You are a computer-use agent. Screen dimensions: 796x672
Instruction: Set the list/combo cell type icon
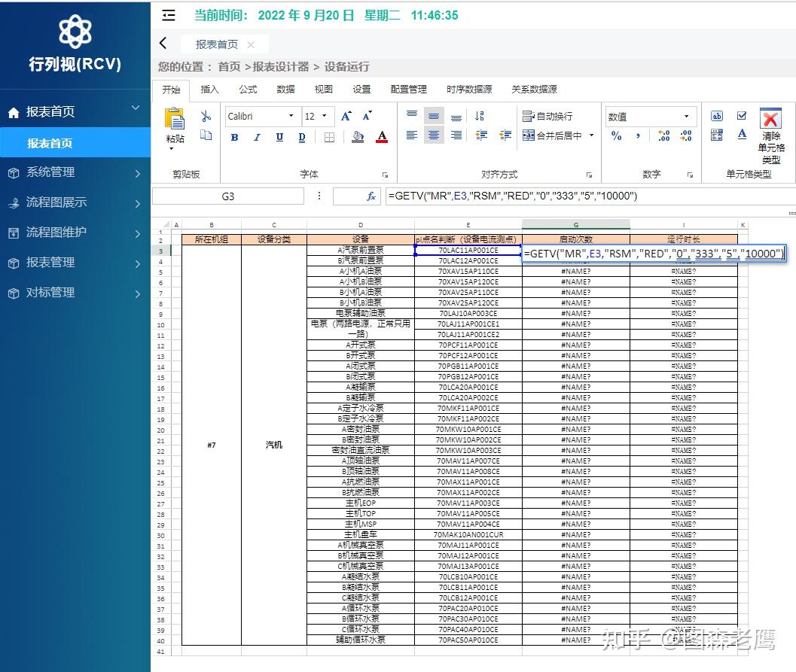pos(717,135)
